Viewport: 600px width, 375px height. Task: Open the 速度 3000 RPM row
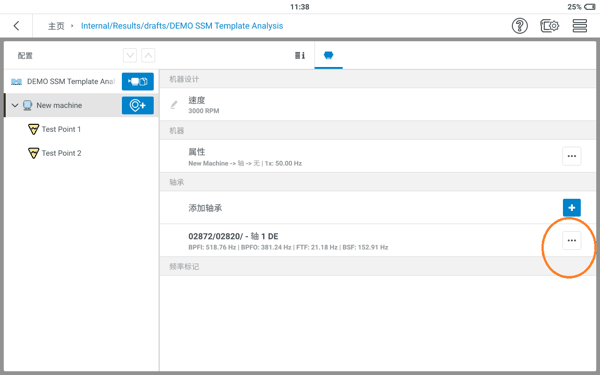coord(379,104)
